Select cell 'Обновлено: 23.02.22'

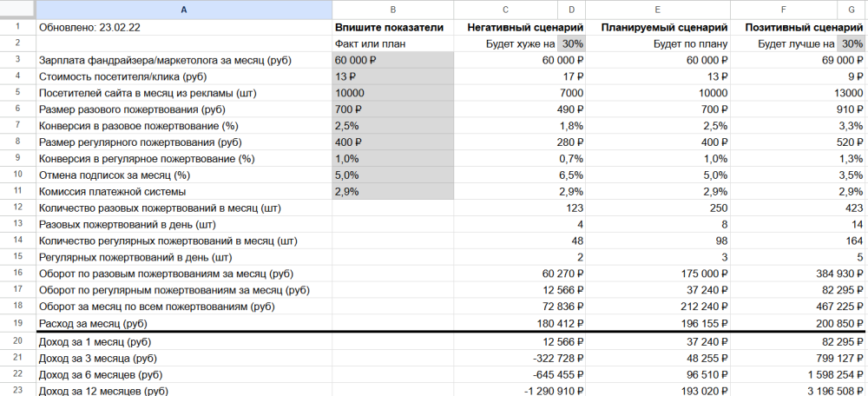click(184, 27)
